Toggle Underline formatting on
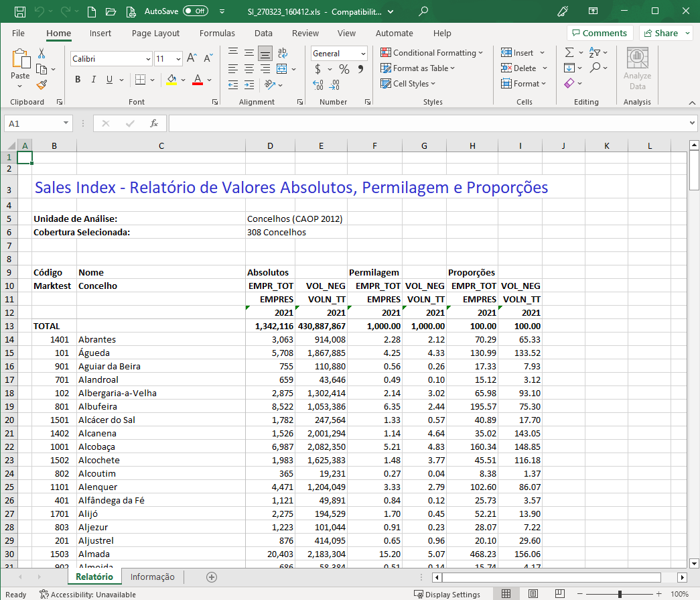The width and height of the screenshot is (700, 600). pos(110,80)
